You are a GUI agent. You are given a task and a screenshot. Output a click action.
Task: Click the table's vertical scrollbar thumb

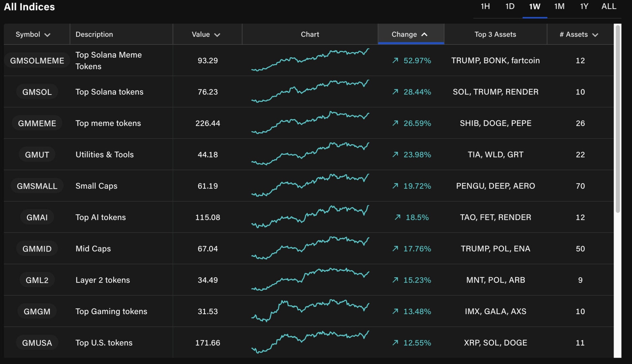click(x=617, y=119)
